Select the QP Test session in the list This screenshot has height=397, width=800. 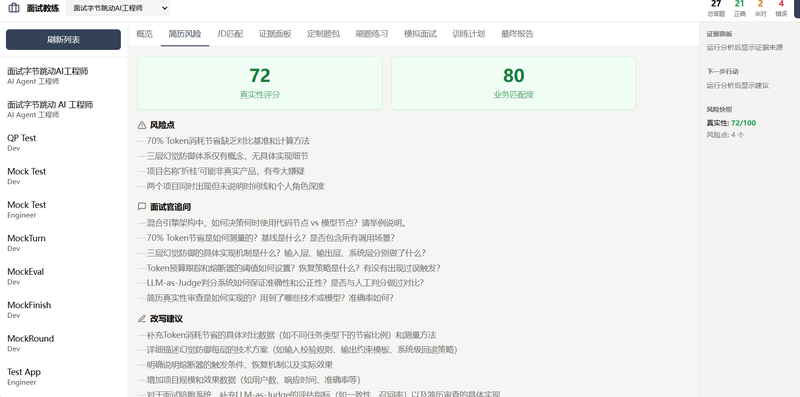click(64, 143)
